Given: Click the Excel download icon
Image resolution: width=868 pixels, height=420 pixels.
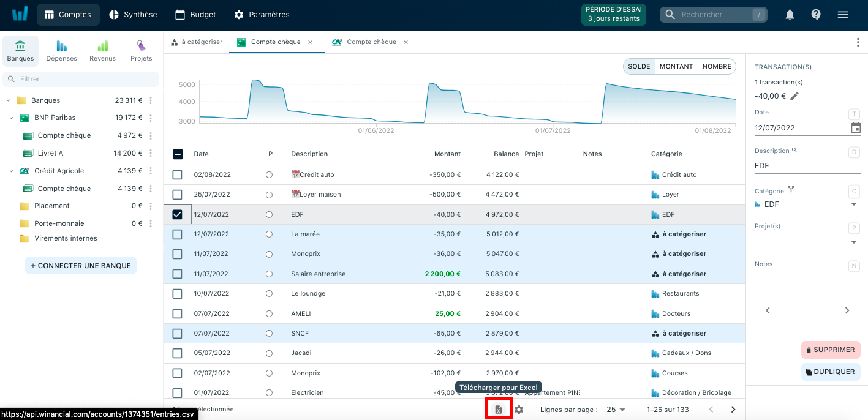Looking at the screenshot, I should (x=499, y=410).
